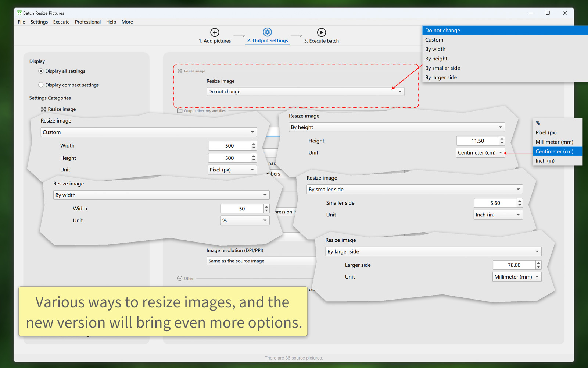Close the Batch Resize Pictures window
The width and height of the screenshot is (588, 368).
[x=565, y=13]
